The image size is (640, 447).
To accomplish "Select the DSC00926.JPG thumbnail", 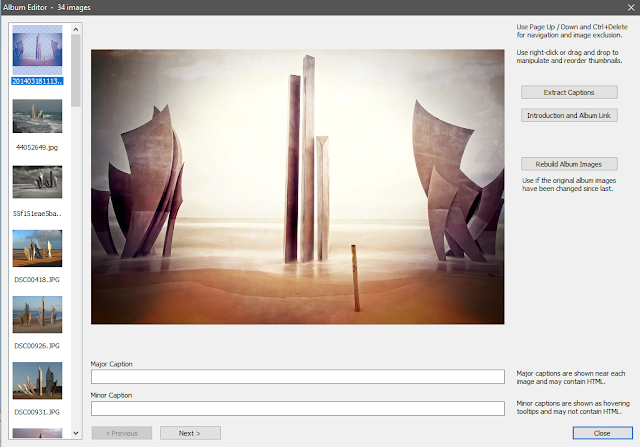I will pyautogui.click(x=37, y=314).
